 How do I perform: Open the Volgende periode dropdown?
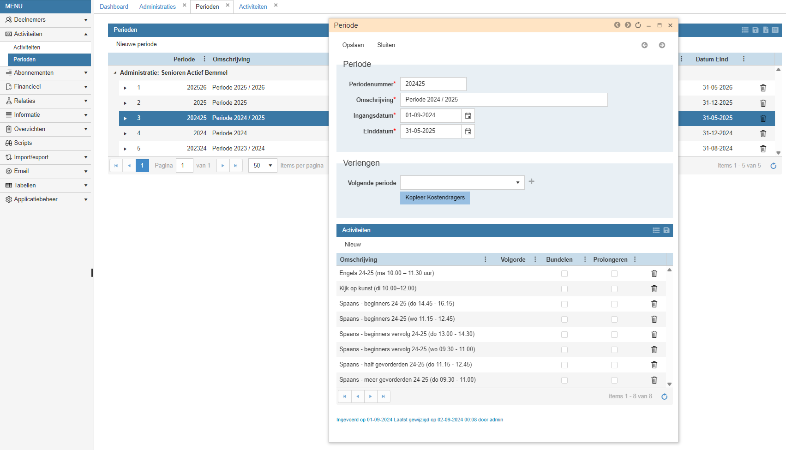click(518, 182)
